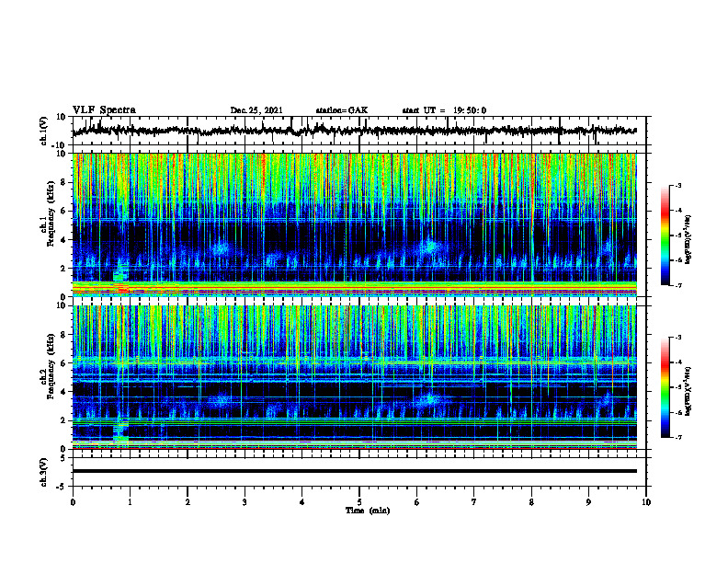Click the "9" tick on the time axis

click(x=588, y=502)
